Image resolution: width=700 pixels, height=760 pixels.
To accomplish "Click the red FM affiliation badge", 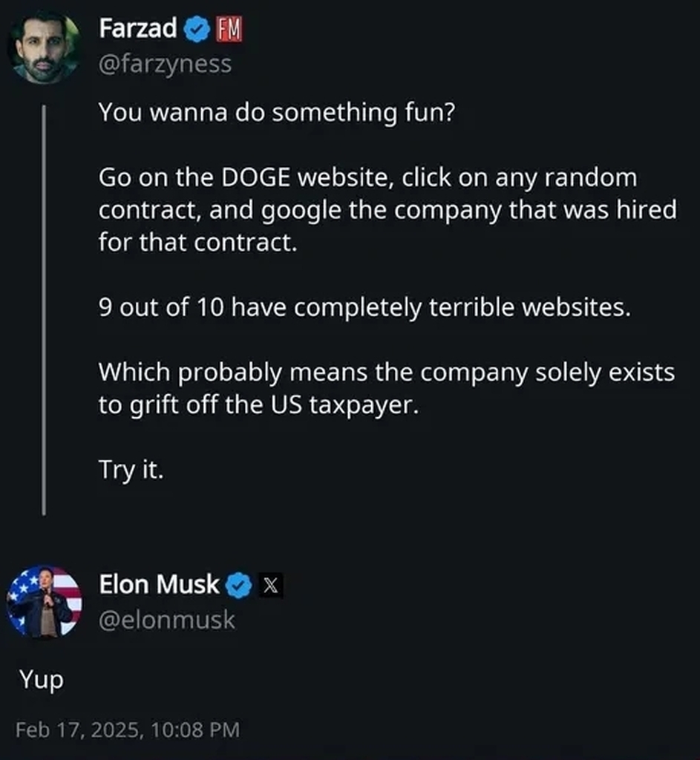I will click(x=229, y=30).
